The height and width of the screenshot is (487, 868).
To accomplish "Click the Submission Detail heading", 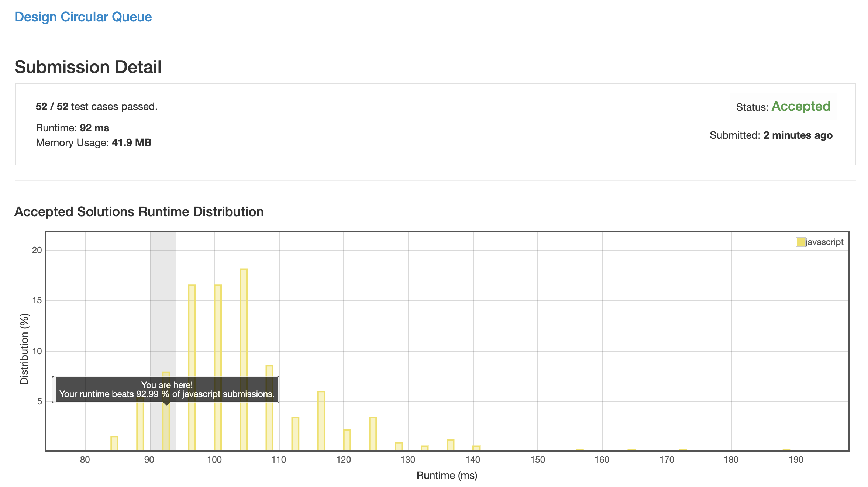I will [88, 67].
